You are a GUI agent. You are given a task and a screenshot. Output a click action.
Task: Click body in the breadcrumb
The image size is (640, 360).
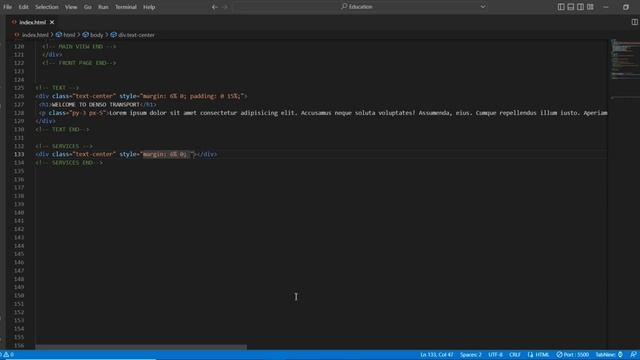[x=96, y=35]
